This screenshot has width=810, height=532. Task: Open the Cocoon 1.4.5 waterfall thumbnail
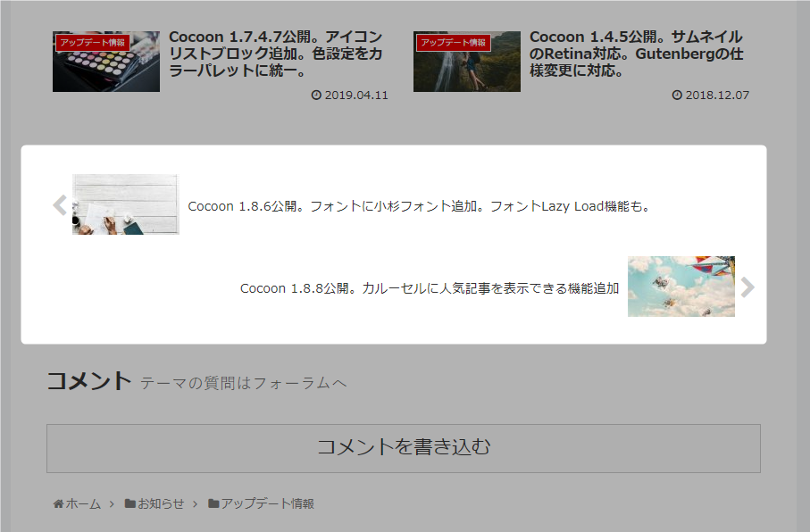pos(467,62)
